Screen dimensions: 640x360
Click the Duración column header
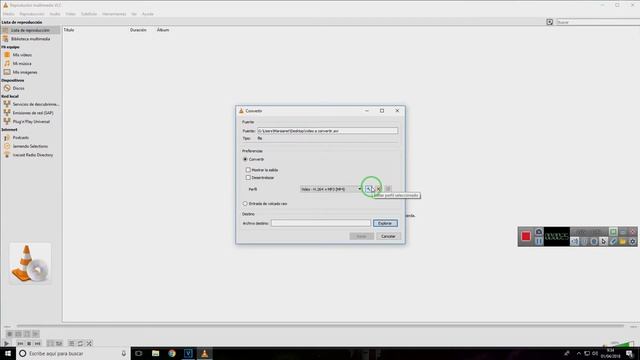click(x=138, y=30)
